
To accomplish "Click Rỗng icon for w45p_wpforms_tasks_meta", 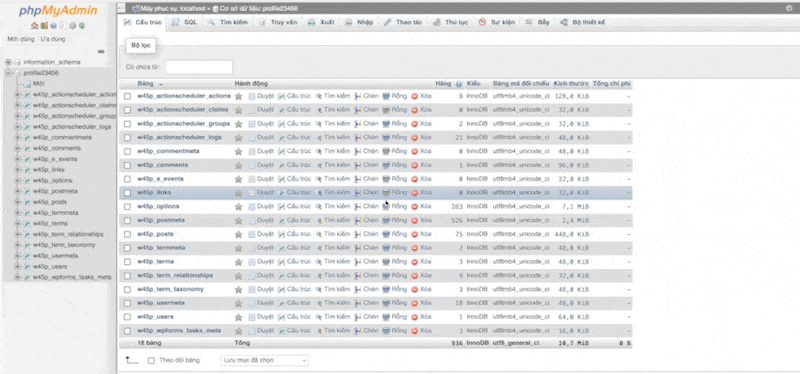I will pos(386,330).
